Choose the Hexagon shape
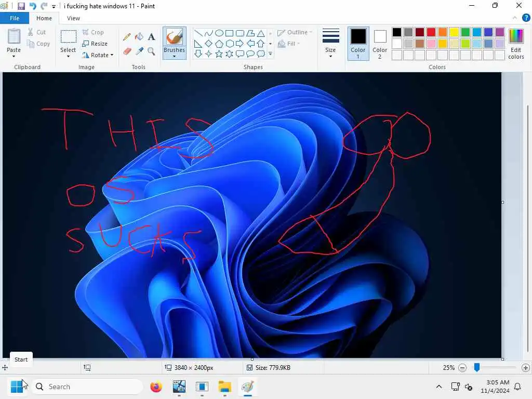The width and height of the screenshot is (532, 399). pos(230,44)
